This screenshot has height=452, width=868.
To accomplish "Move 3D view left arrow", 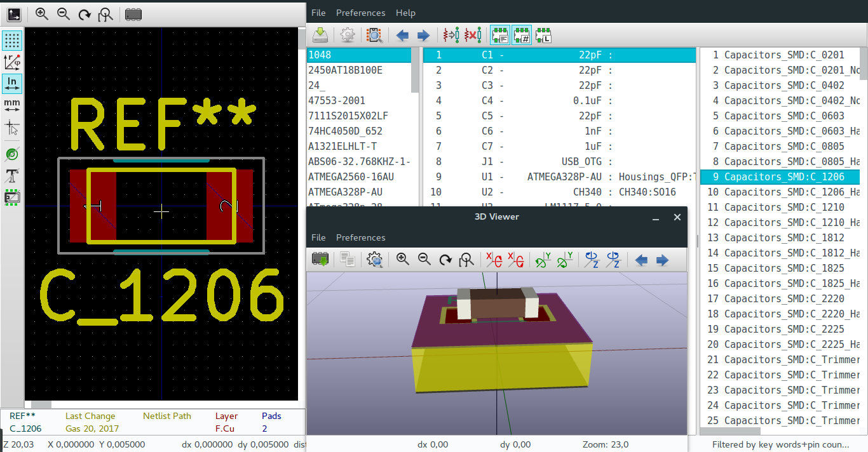I will click(641, 260).
